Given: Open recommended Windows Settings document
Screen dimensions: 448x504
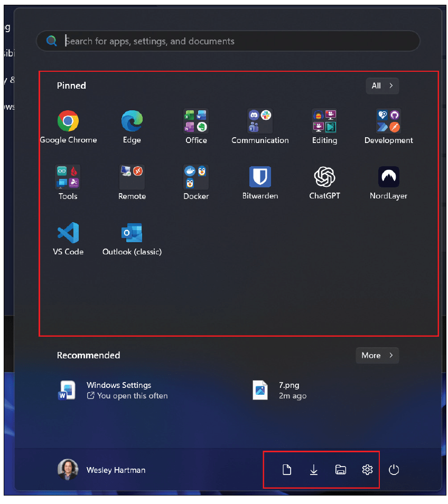Looking at the screenshot, I should [x=119, y=390].
